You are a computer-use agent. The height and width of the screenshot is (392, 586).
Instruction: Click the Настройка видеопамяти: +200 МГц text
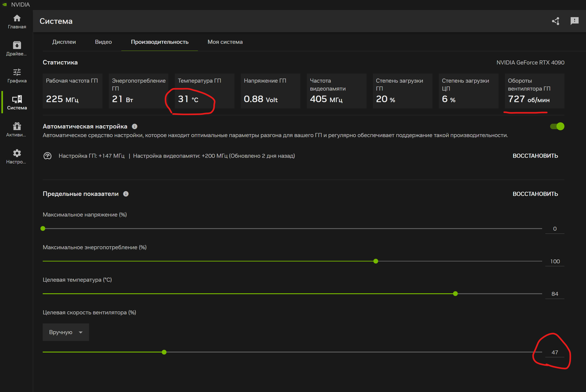[x=180, y=156]
